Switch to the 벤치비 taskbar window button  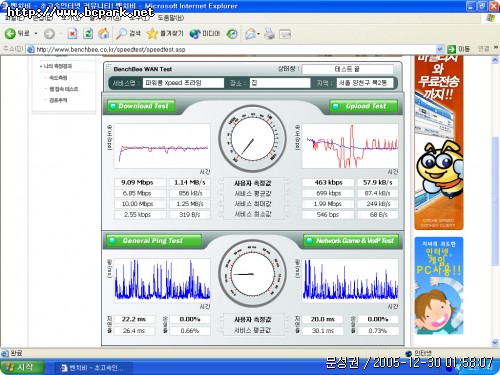pyautogui.click(x=93, y=368)
